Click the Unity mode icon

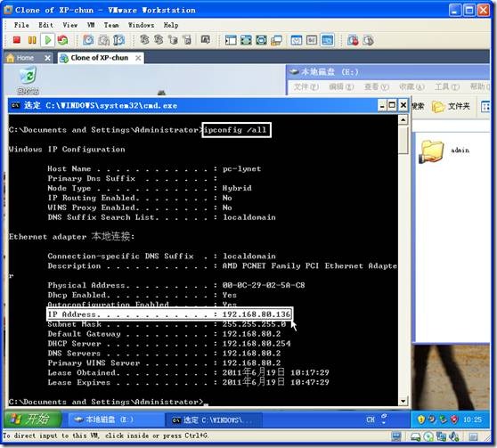[276, 40]
